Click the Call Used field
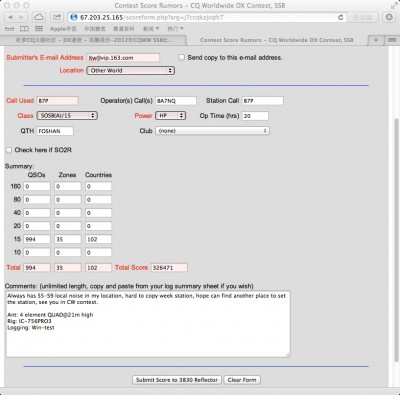Viewport: 400px width, 395px height. [x=57, y=101]
